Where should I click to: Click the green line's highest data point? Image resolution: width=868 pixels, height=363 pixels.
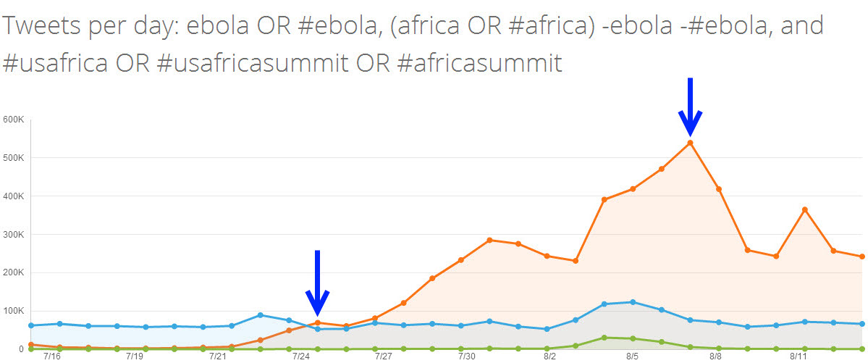[x=604, y=338]
